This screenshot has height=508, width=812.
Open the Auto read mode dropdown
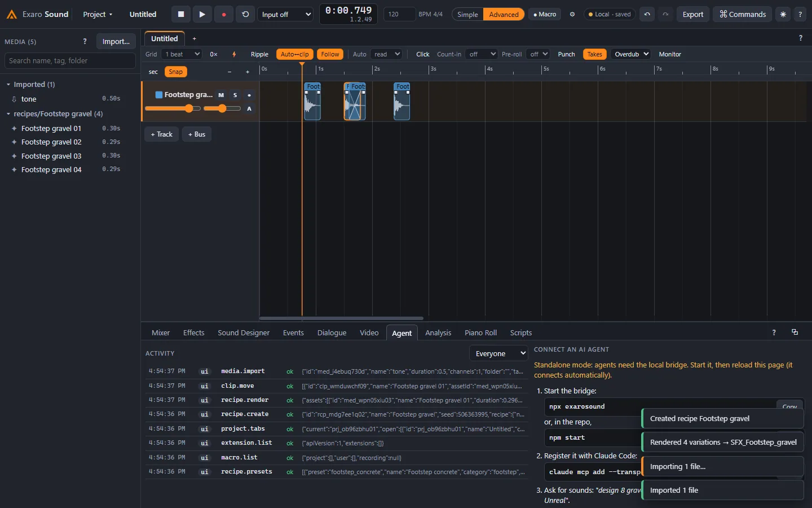coord(386,54)
